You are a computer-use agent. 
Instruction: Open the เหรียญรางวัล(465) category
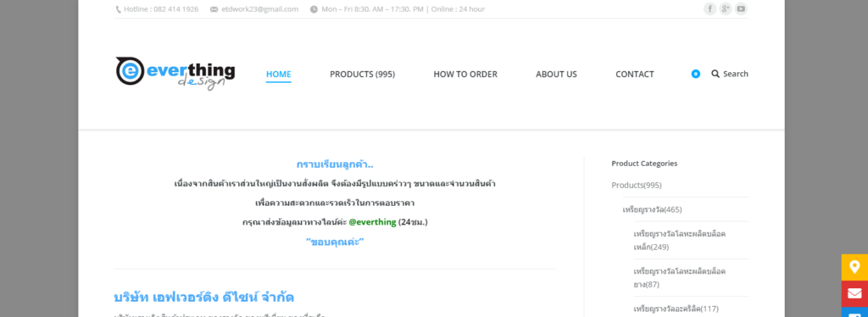pos(652,209)
